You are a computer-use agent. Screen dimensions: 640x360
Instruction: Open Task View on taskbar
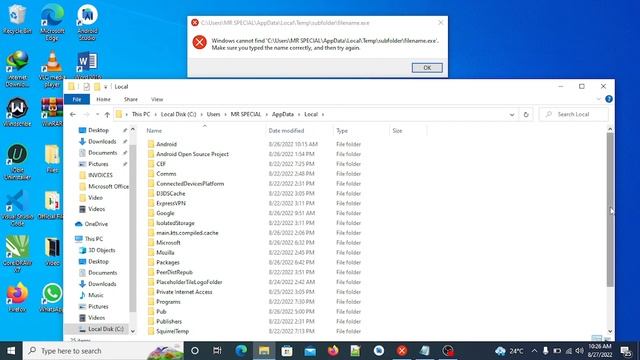pos(217,351)
